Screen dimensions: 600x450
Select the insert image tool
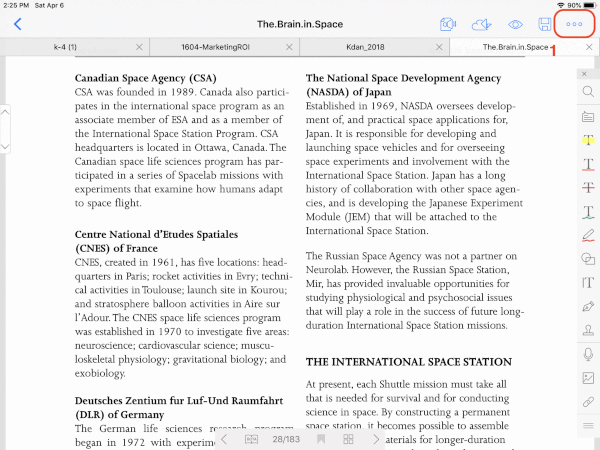588,378
